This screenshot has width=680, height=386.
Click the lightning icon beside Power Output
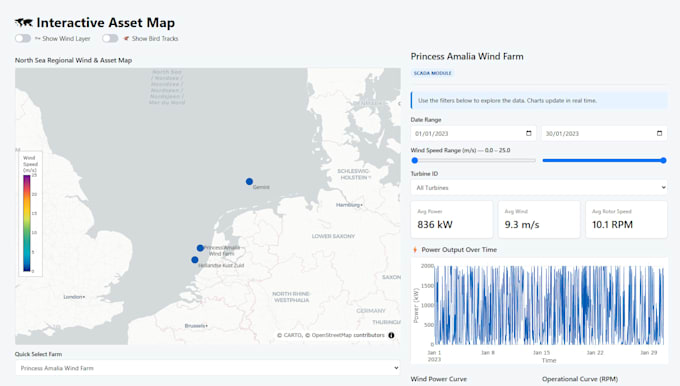point(415,250)
